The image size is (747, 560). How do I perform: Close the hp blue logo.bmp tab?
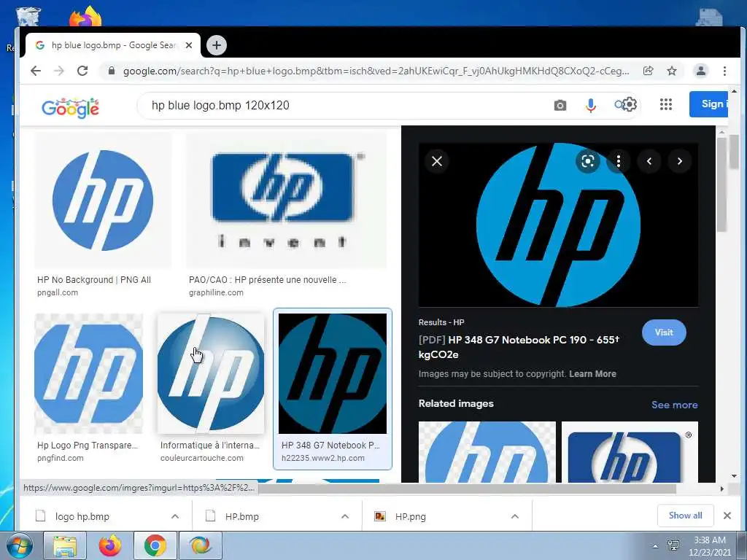click(189, 45)
